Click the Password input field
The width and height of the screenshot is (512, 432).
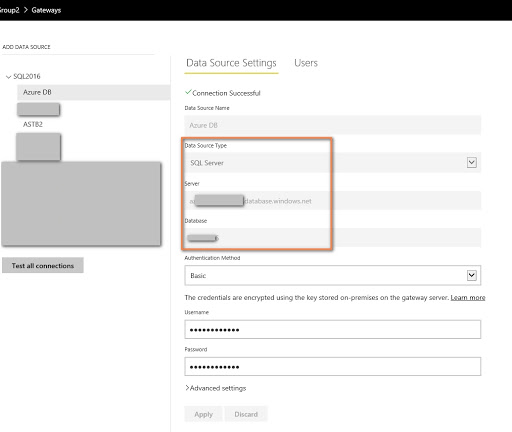pyautogui.click(x=333, y=367)
